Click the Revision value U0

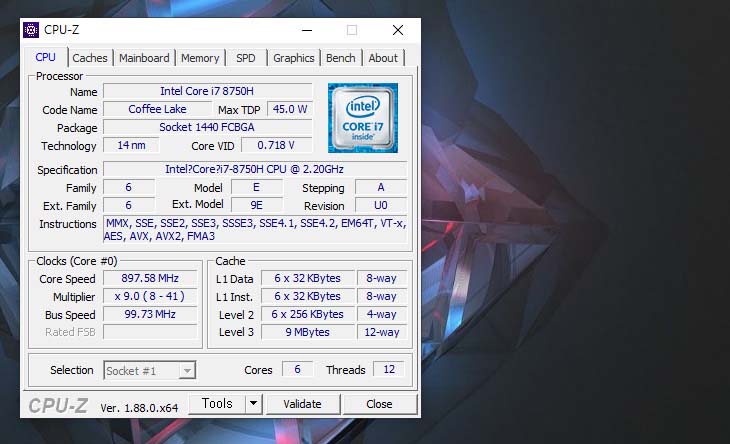381,205
